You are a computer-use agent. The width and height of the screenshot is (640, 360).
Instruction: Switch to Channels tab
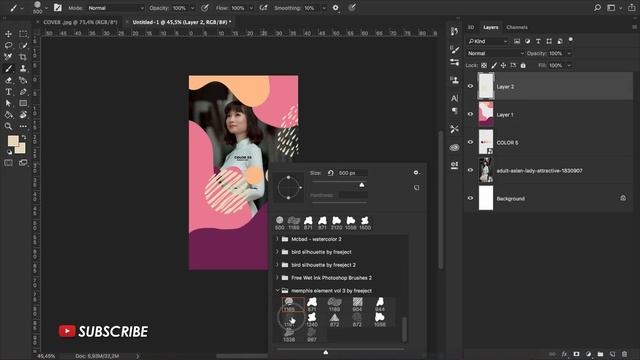click(x=517, y=27)
